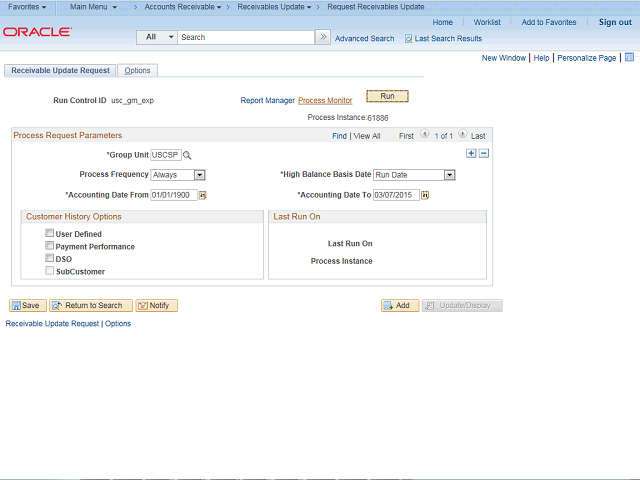Click the Group Unit input field
The height and width of the screenshot is (480, 640).
click(x=166, y=155)
